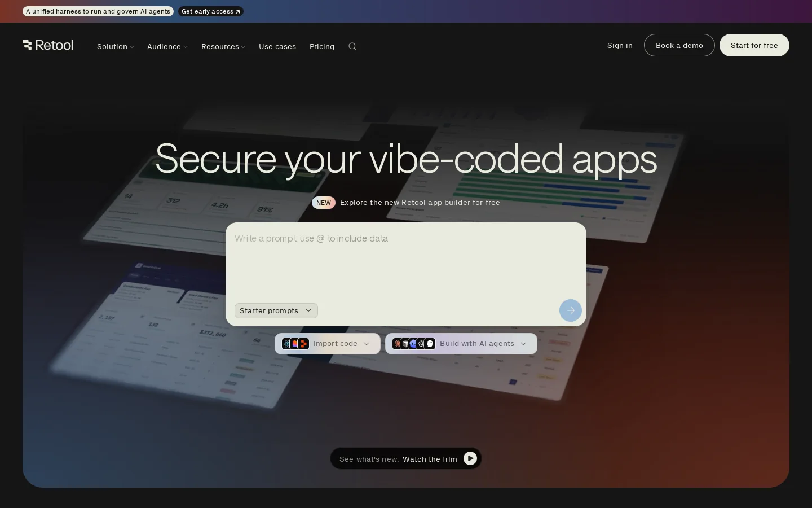This screenshot has width=812, height=508.
Task: Click the Secure your vibe-coded apps headline
Action: (x=406, y=159)
